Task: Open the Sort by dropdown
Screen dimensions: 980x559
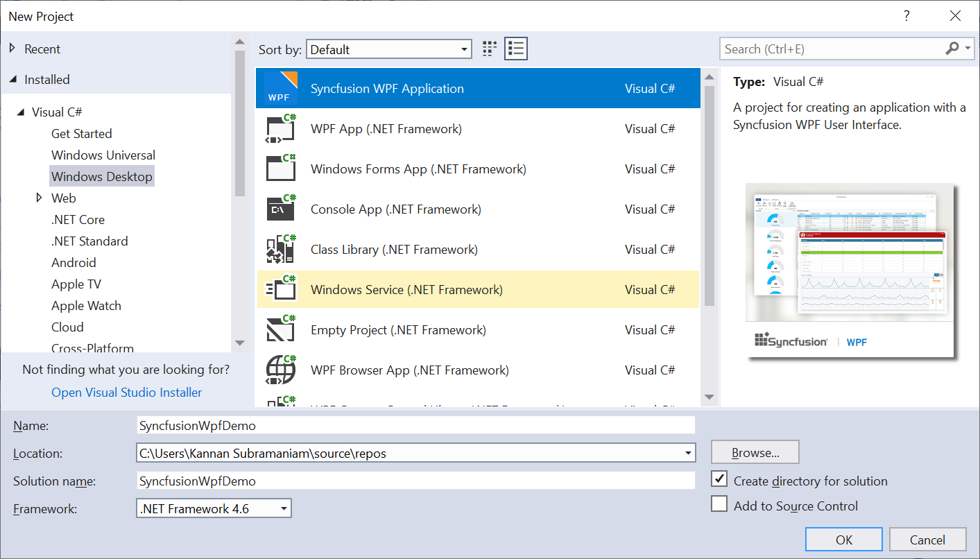Action: coord(388,49)
